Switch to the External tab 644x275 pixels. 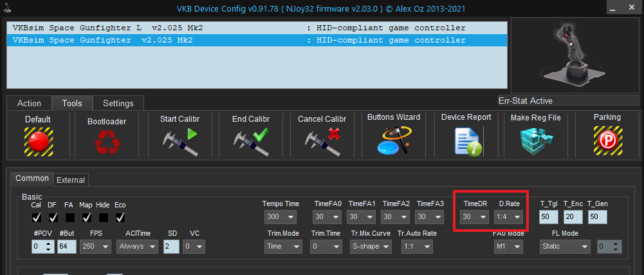click(71, 180)
